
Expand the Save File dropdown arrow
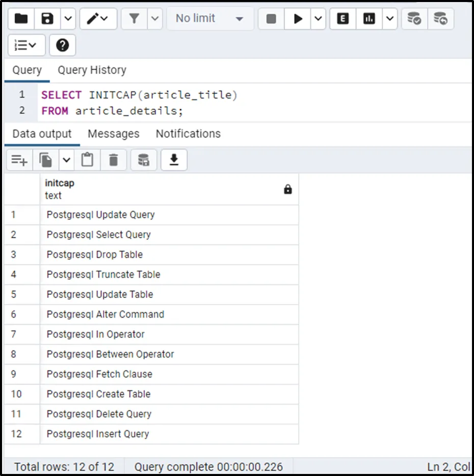[68, 19]
